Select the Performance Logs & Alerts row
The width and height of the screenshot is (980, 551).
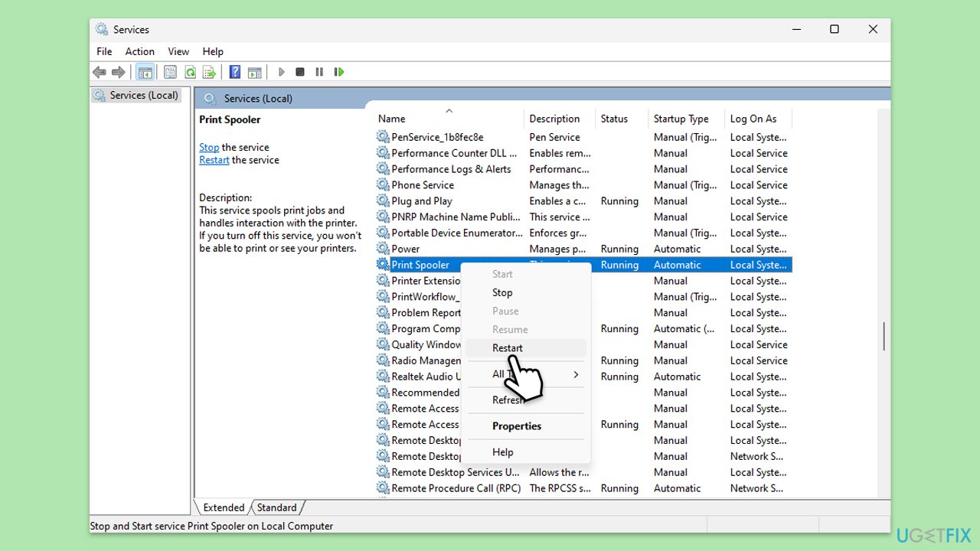[x=583, y=169]
